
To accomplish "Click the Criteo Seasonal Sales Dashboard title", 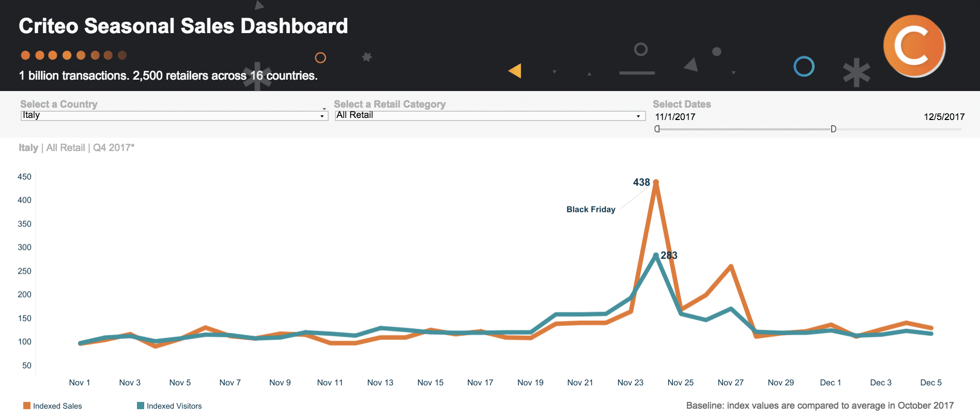I will coord(183,26).
